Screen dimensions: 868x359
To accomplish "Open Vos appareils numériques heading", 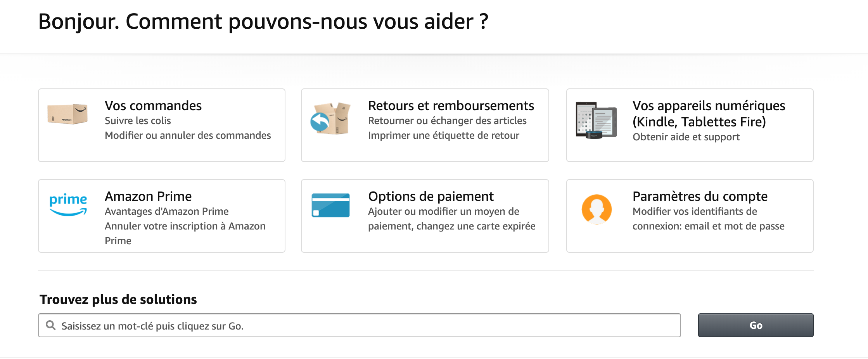I will click(709, 114).
